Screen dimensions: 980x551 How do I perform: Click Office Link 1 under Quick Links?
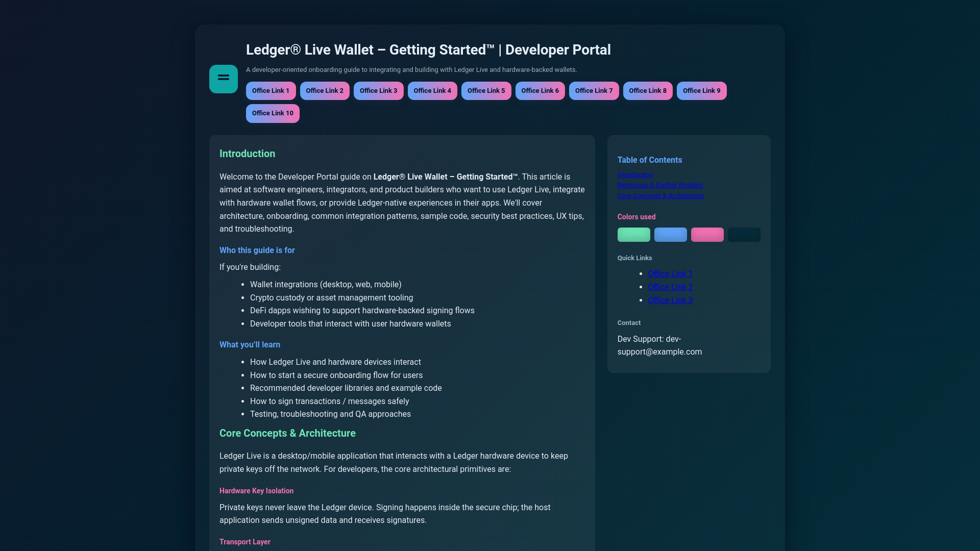click(670, 273)
